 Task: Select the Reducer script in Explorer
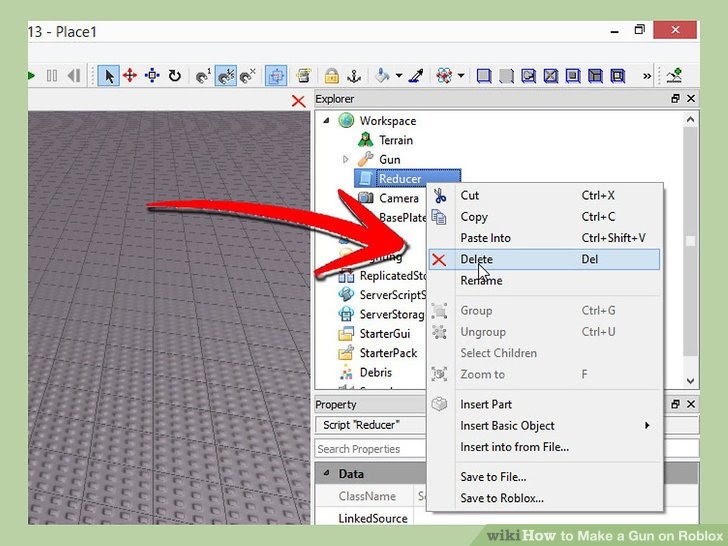pyautogui.click(x=408, y=178)
